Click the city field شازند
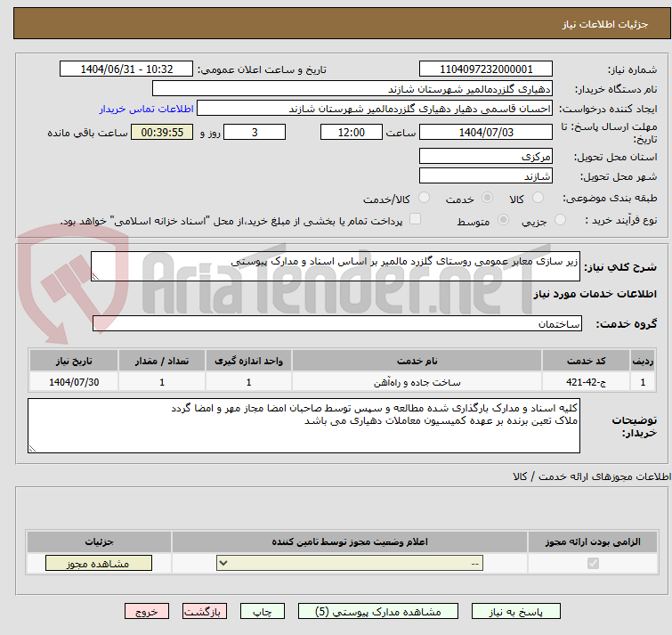The image size is (672, 635). point(486,175)
